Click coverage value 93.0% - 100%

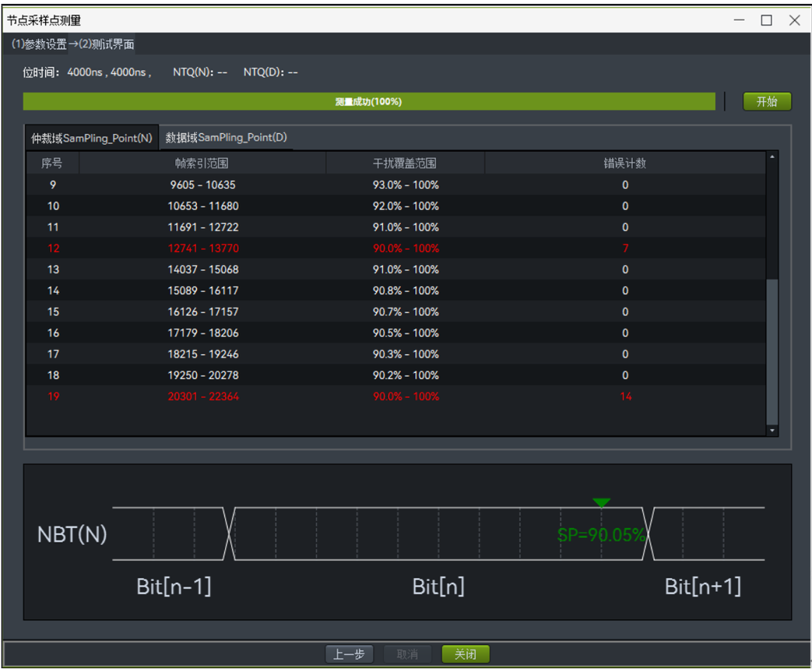click(405, 185)
